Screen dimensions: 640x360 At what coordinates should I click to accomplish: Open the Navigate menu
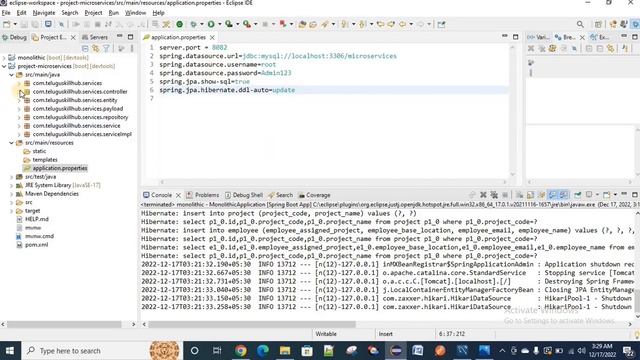(x=44, y=13)
